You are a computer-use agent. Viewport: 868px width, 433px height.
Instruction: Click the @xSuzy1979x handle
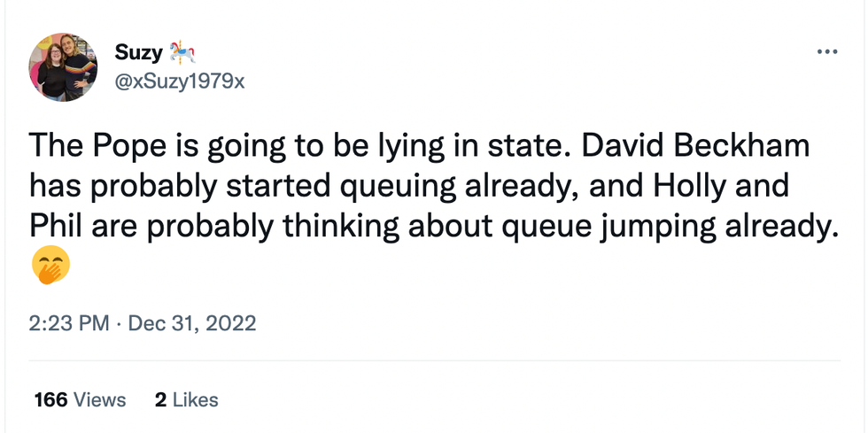(179, 82)
